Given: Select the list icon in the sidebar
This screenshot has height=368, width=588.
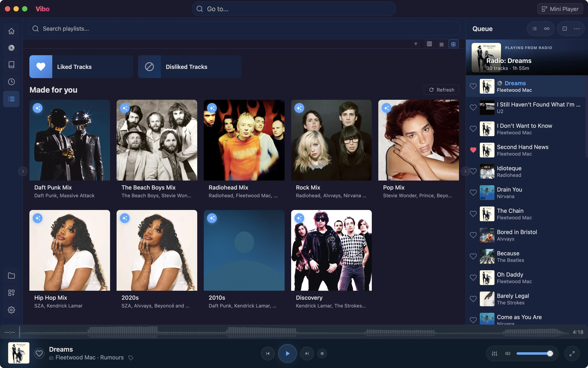Looking at the screenshot, I should pos(11,99).
